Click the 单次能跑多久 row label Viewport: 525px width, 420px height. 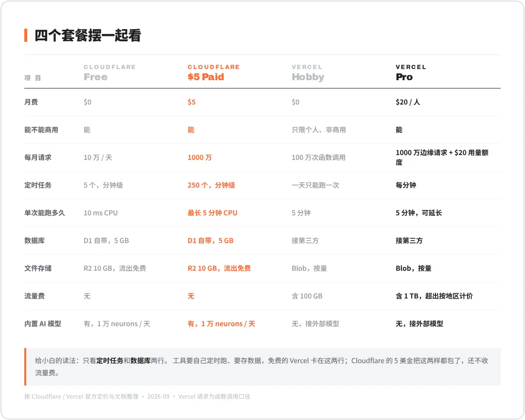click(x=45, y=213)
